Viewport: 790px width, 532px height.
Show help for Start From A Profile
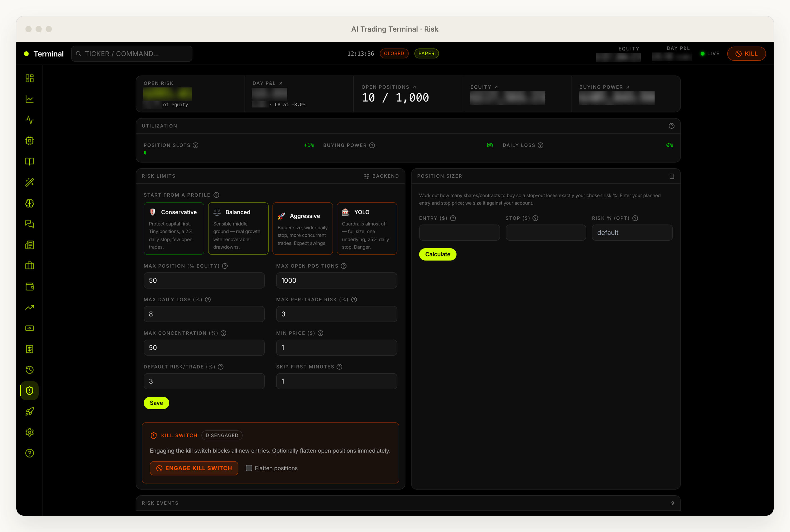click(216, 195)
